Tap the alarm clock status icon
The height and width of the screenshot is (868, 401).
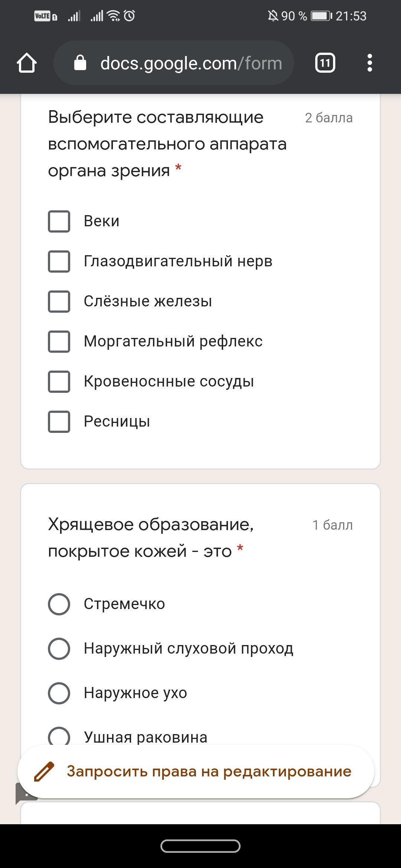[129, 16]
